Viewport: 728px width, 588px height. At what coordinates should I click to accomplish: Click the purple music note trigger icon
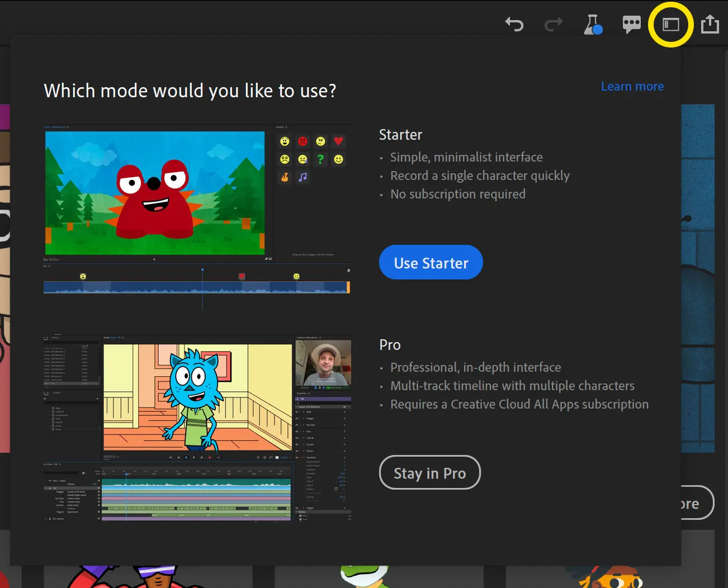[302, 177]
